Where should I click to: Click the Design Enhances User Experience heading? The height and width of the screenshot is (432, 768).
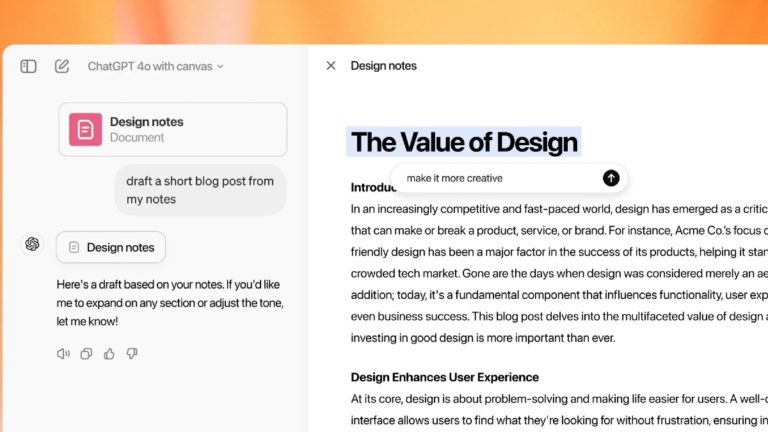pyautogui.click(x=445, y=377)
